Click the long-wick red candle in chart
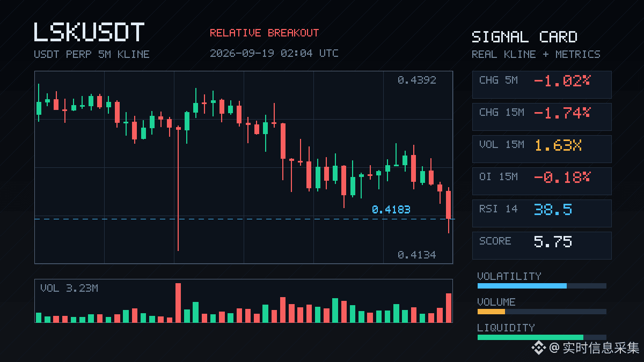This screenshot has width=644, height=362. coord(178,189)
